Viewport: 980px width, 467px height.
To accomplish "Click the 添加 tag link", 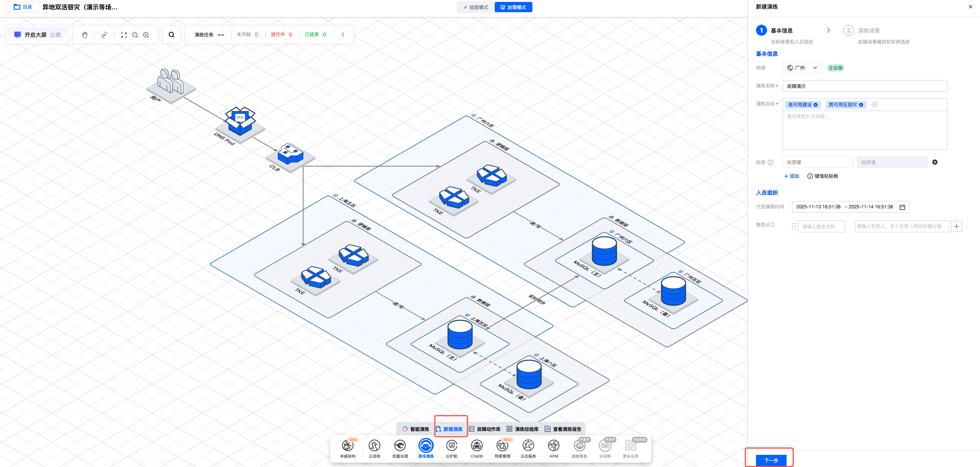I will (791, 176).
